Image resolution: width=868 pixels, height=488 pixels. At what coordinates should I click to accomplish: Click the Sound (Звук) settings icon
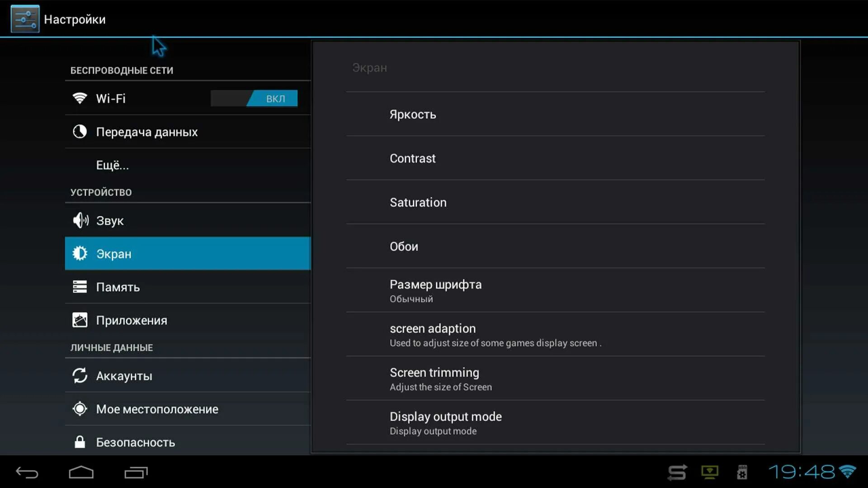[79, 221]
